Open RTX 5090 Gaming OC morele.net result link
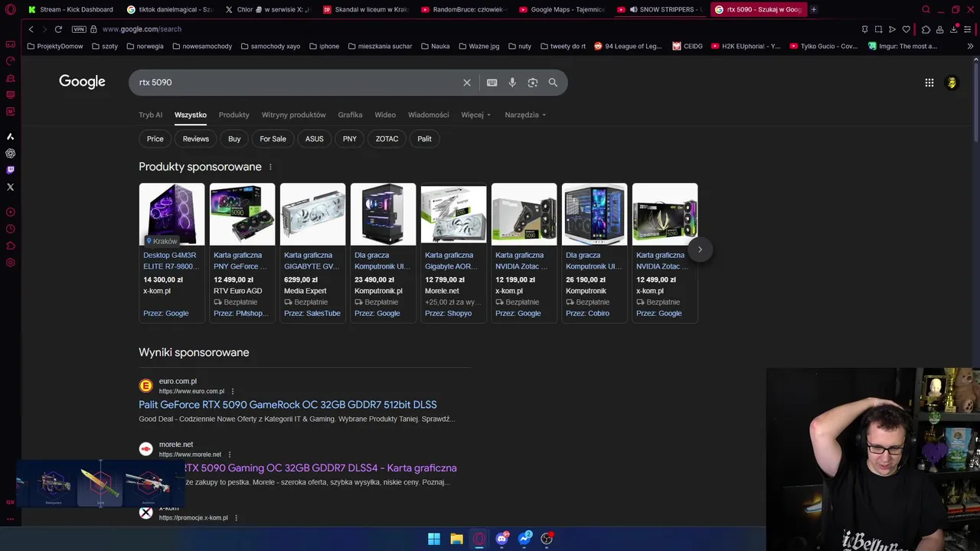The height and width of the screenshot is (551, 980). pyautogui.click(x=320, y=468)
